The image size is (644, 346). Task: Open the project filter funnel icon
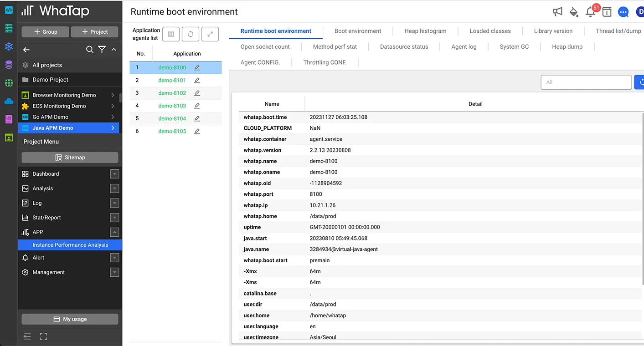(102, 50)
